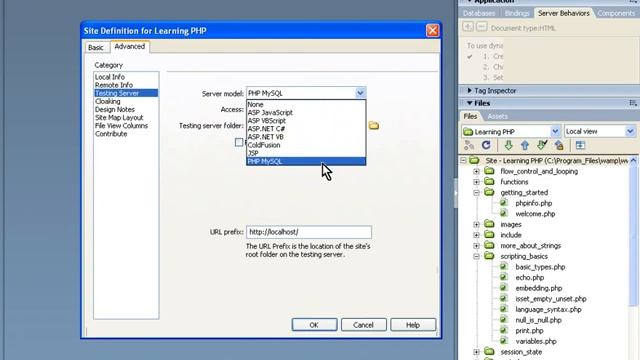640x360 pixels.
Task: Click the minus button in Server Behaviors
Action: (482, 27)
